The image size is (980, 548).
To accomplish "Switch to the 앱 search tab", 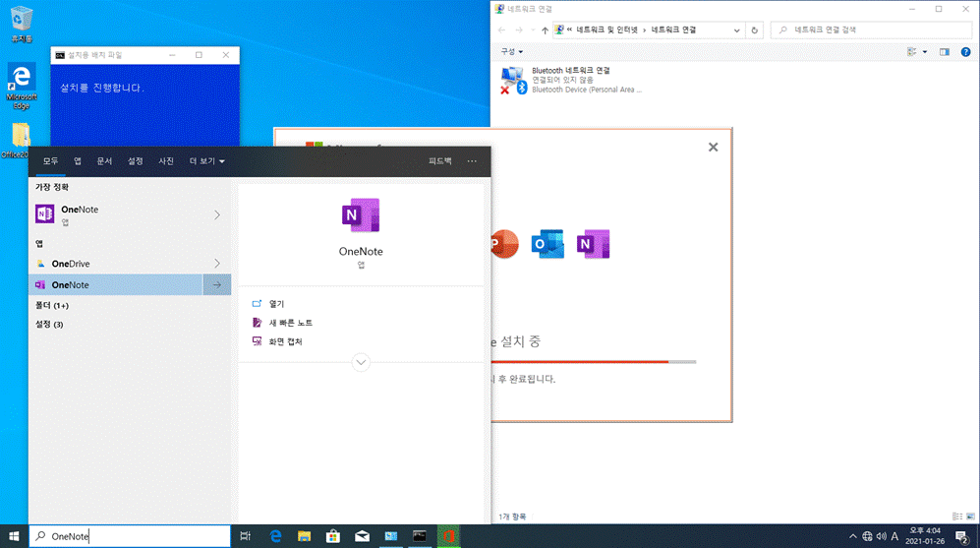I will click(x=78, y=161).
